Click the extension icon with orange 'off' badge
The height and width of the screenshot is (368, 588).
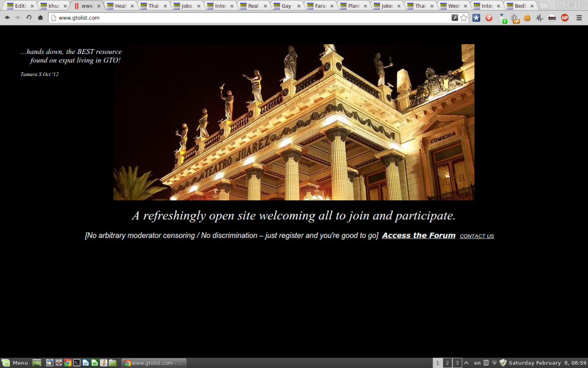(515, 18)
